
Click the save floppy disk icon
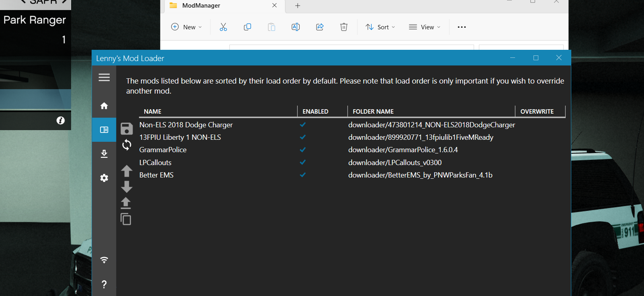pyautogui.click(x=127, y=129)
